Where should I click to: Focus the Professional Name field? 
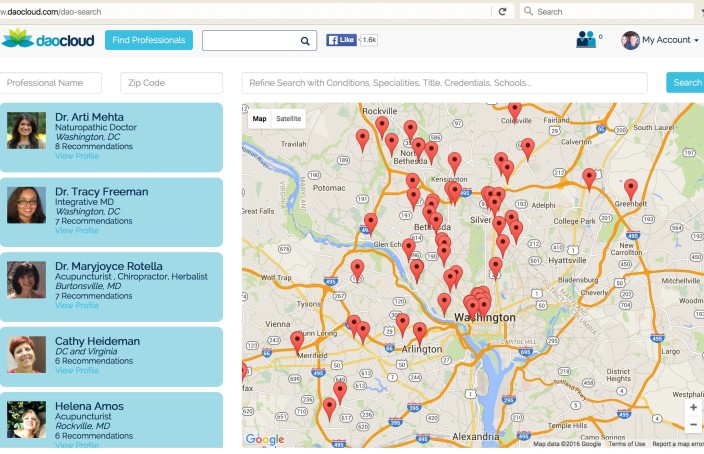click(51, 83)
